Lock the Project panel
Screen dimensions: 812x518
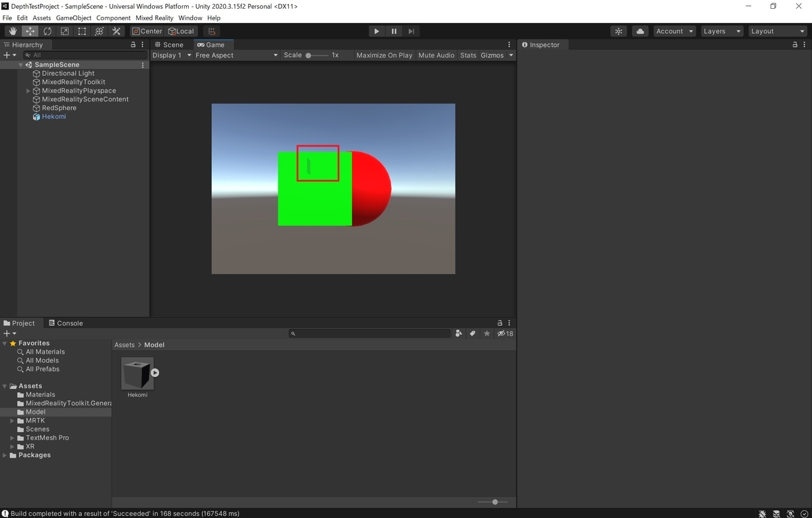[x=500, y=323]
